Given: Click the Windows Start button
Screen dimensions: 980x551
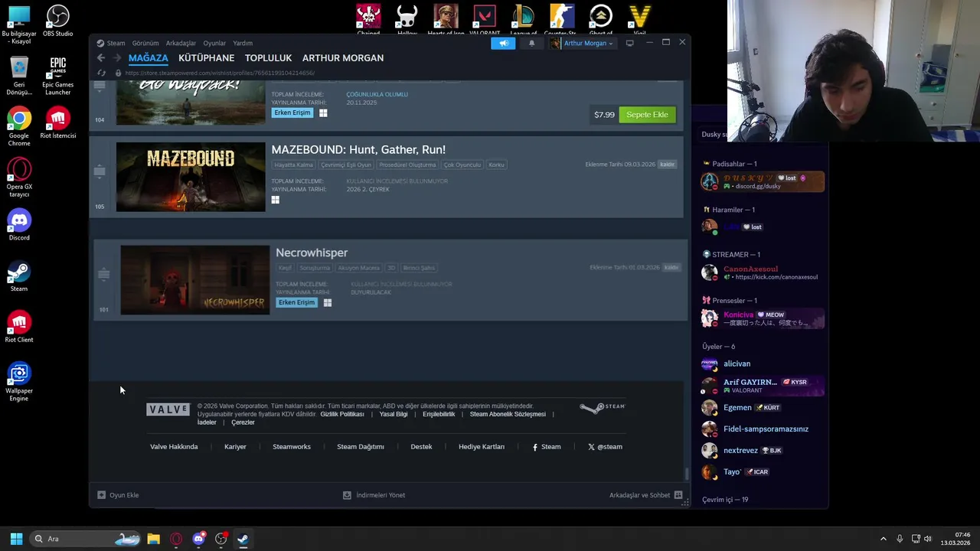Looking at the screenshot, I should pos(16,539).
